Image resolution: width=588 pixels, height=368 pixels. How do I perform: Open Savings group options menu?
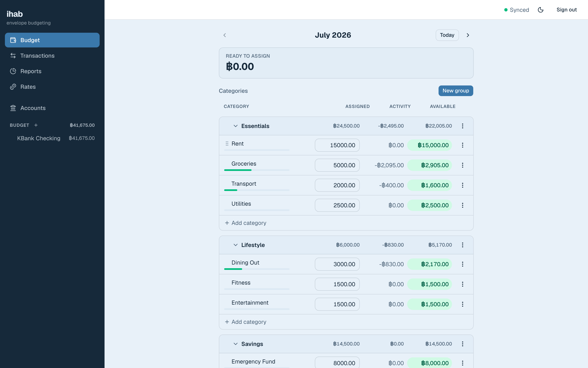[462, 344]
